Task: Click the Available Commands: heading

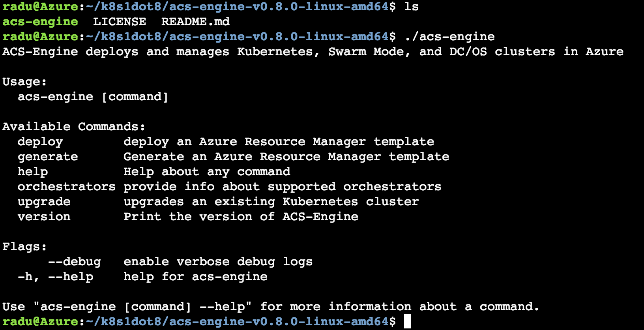Action: click(x=74, y=127)
